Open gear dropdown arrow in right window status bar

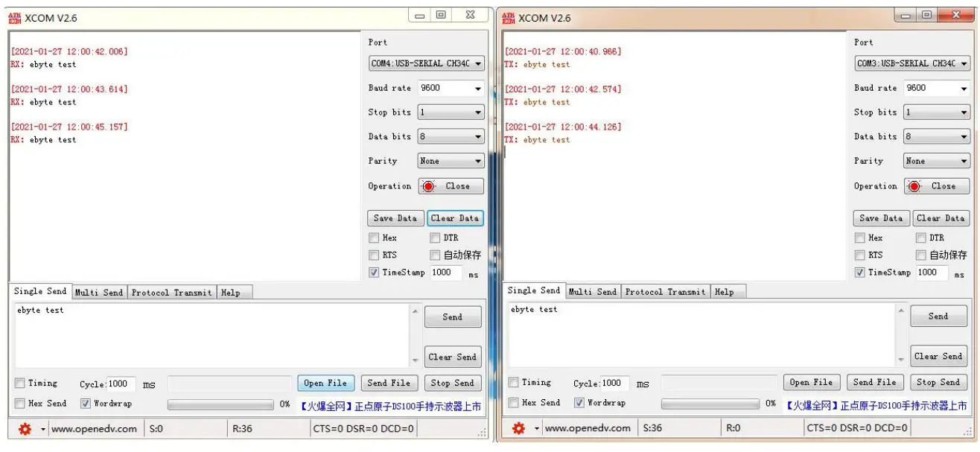(537, 429)
